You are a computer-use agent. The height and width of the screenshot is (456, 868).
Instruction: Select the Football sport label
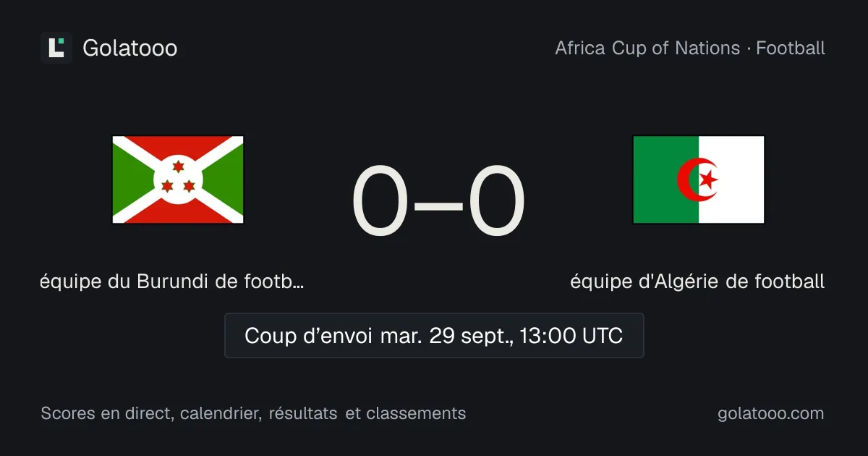(x=791, y=48)
